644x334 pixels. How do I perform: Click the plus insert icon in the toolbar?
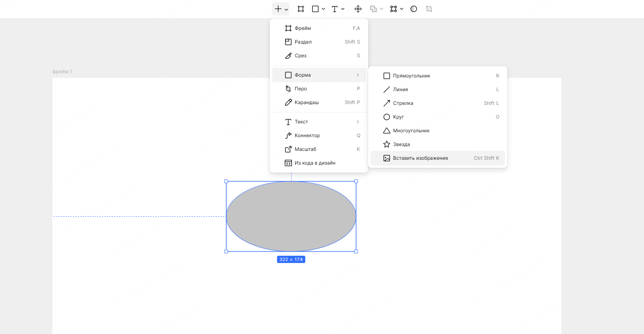278,9
